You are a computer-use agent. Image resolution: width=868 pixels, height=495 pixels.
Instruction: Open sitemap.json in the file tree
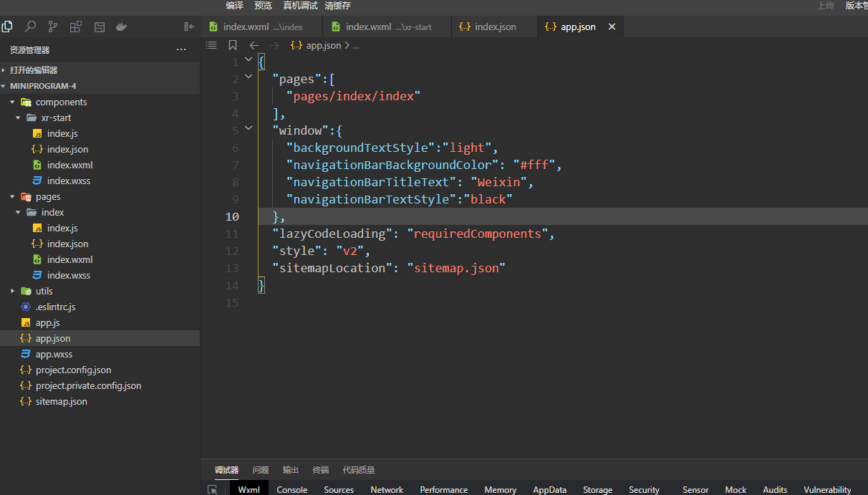[100, 401]
